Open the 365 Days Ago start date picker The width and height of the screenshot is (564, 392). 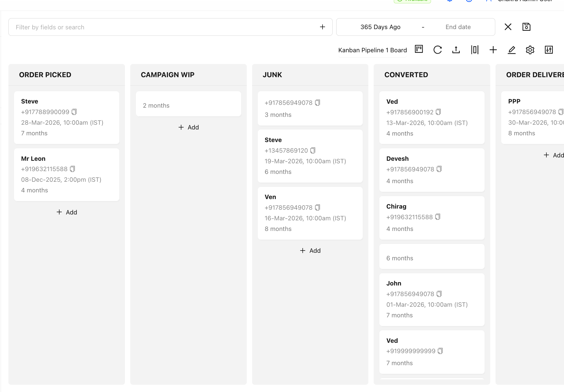[380, 27]
